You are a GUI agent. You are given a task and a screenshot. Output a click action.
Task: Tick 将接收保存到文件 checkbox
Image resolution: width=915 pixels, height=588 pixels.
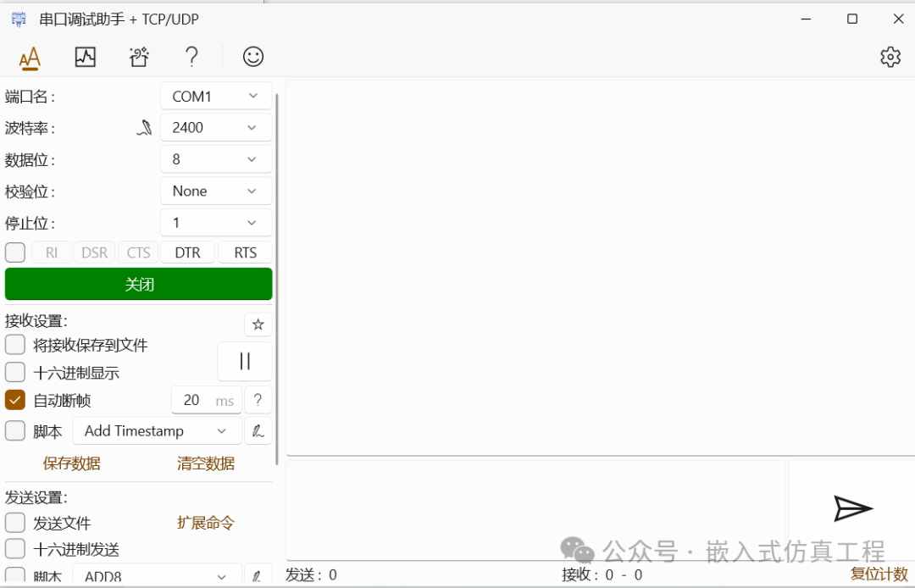(15, 345)
